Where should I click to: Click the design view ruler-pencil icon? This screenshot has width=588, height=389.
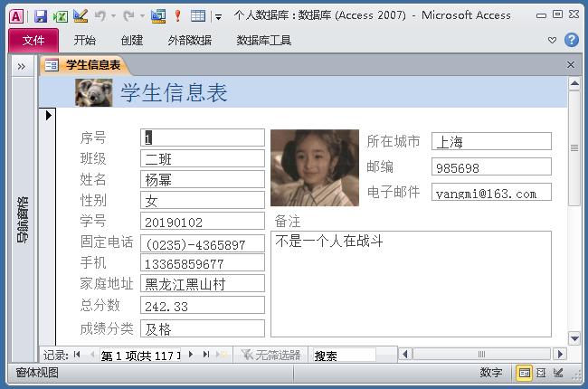(81, 15)
